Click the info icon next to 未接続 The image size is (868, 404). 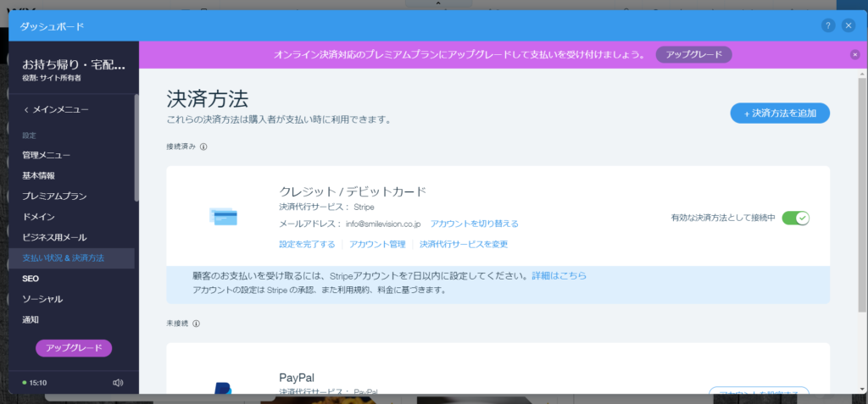(196, 324)
